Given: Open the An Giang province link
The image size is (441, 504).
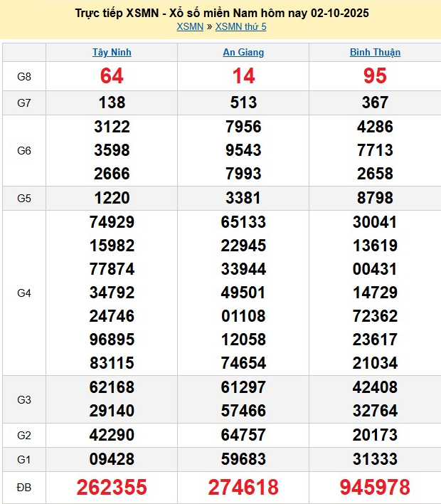Looking at the screenshot, I should (x=243, y=53).
